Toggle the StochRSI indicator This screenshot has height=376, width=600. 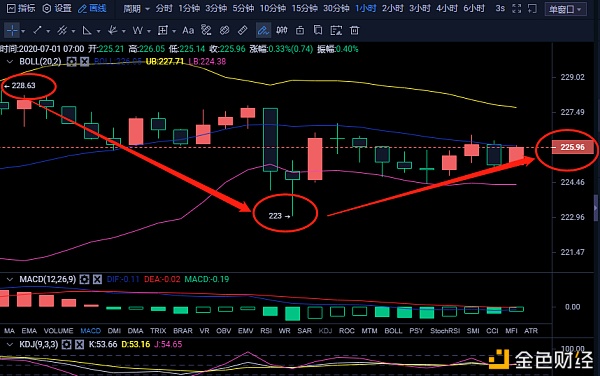click(x=445, y=331)
